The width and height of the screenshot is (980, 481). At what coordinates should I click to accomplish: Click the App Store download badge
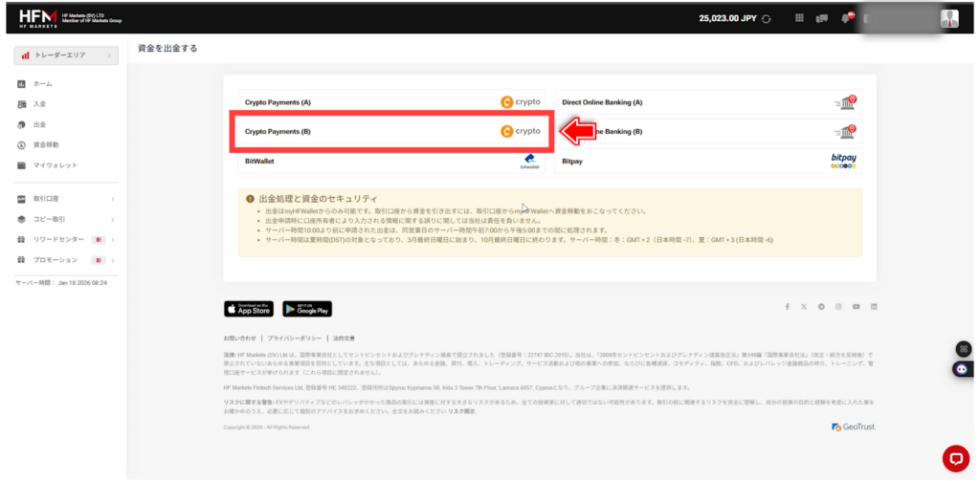248,309
